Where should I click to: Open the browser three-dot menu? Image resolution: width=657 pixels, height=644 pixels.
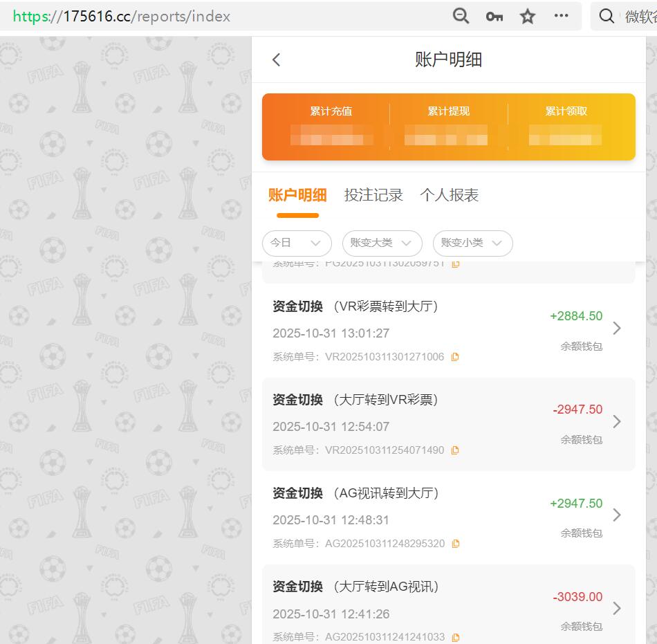point(560,16)
